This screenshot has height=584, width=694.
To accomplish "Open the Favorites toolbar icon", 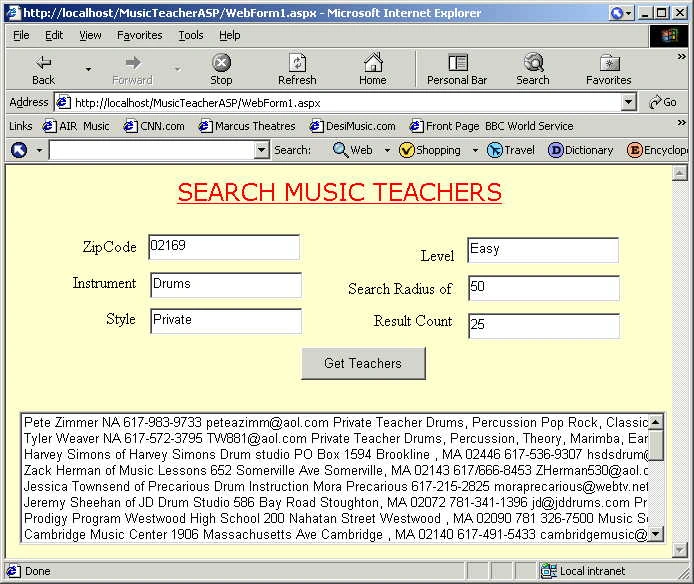I will pyautogui.click(x=609, y=63).
